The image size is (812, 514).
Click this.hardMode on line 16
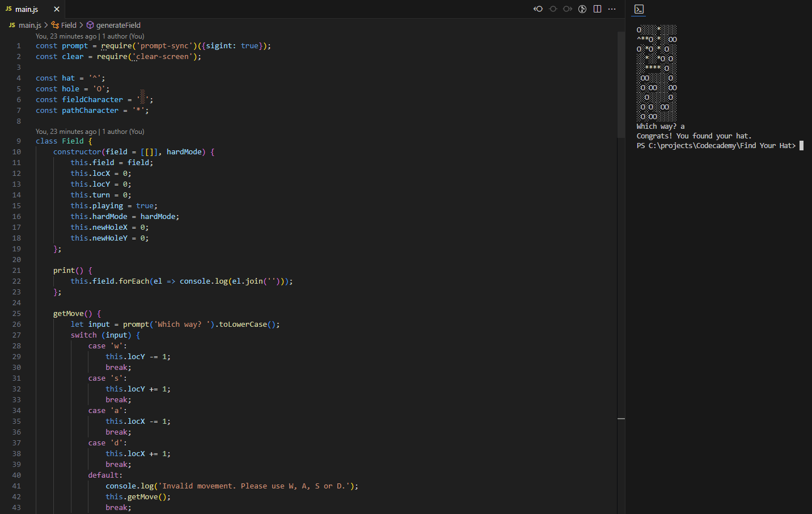click(99, 217)
